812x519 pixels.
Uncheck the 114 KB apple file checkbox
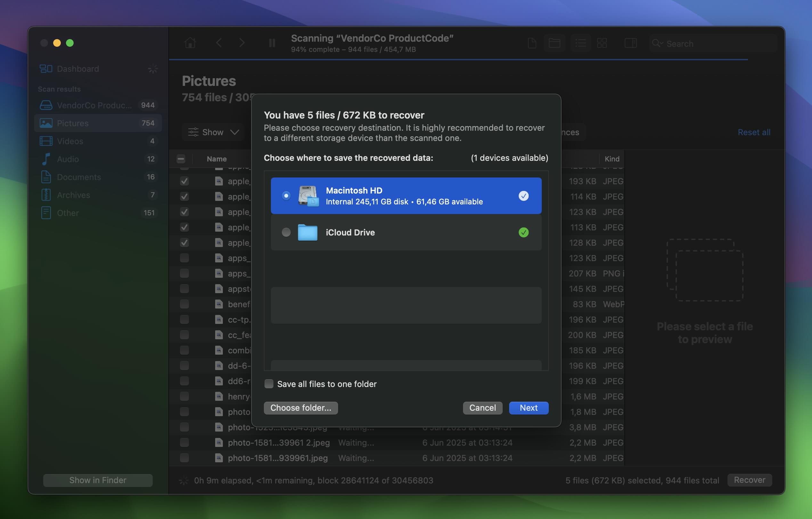(184, 196)
